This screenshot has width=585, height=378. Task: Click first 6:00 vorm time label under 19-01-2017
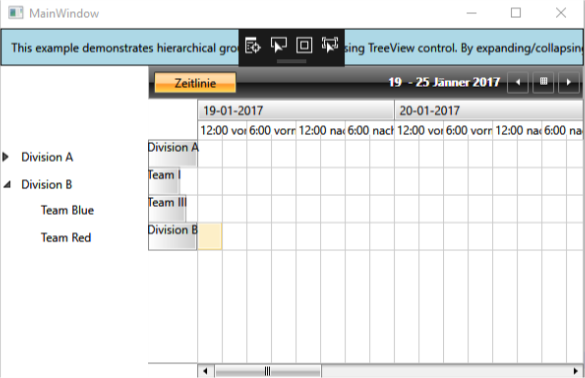(x=272, y=131)
